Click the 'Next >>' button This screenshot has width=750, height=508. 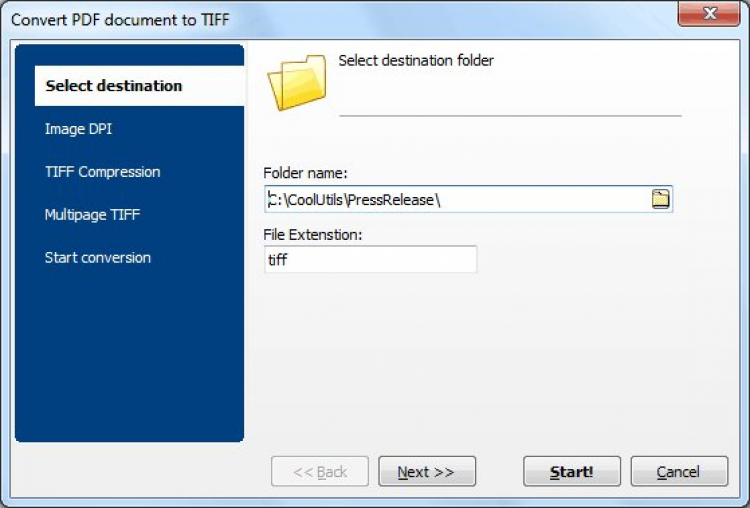[x=426, y=472]
